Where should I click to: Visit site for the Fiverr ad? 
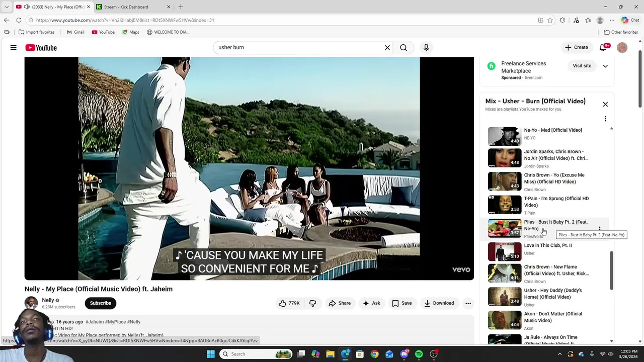click(x=582, y=66)
